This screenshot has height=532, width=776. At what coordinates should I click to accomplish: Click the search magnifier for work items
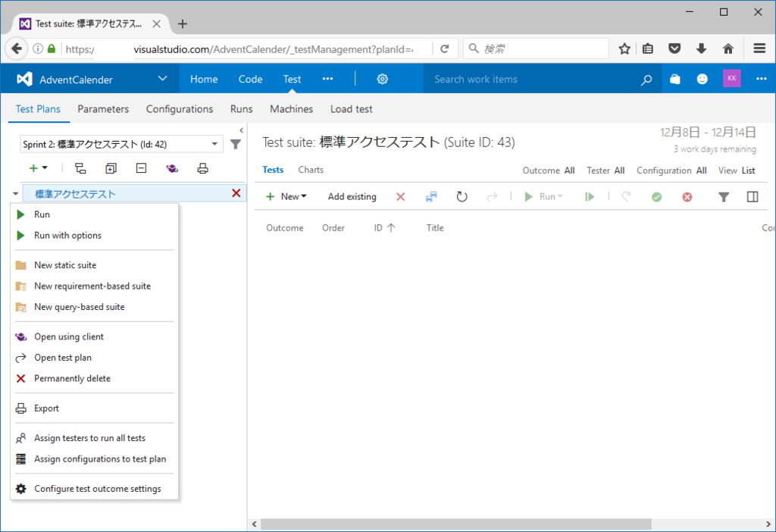point(646,80)
